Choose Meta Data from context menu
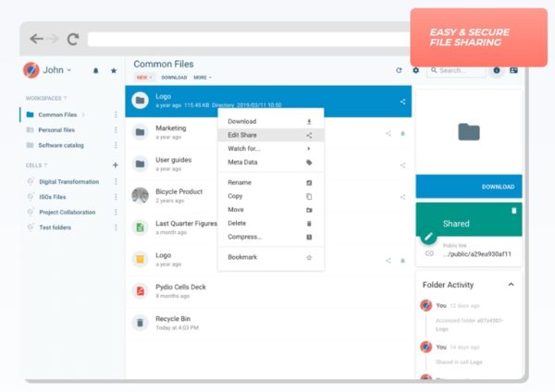Screen dimensions: 555x392 pos(271,162)
